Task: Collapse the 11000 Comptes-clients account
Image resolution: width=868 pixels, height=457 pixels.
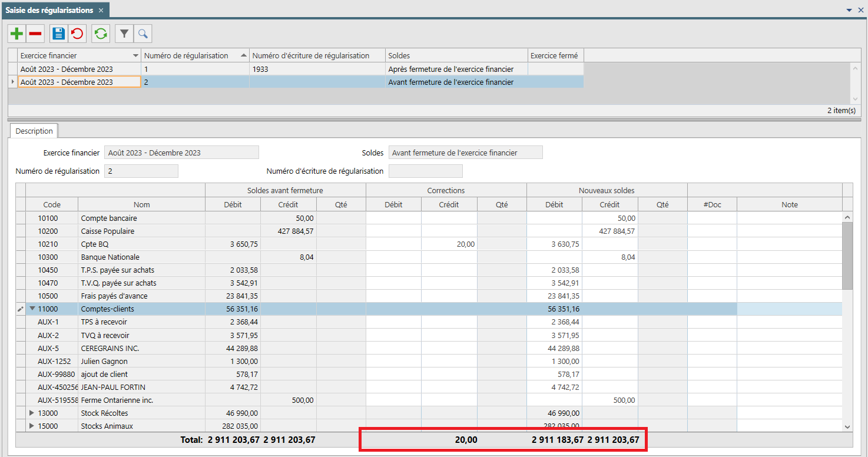Action: pyautogui.click(x=32, y=309)
